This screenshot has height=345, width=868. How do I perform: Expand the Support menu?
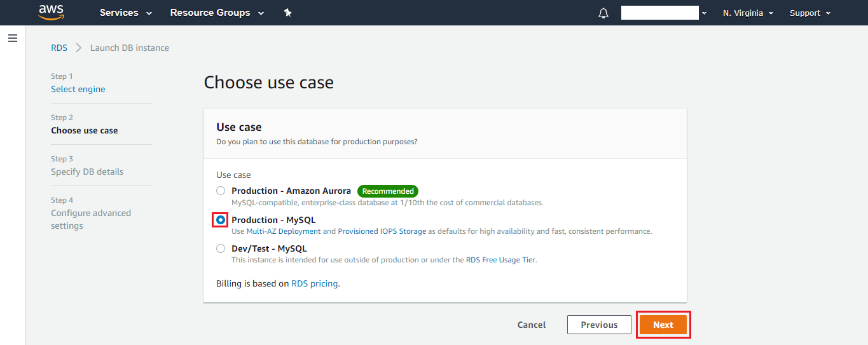[810, 13]
